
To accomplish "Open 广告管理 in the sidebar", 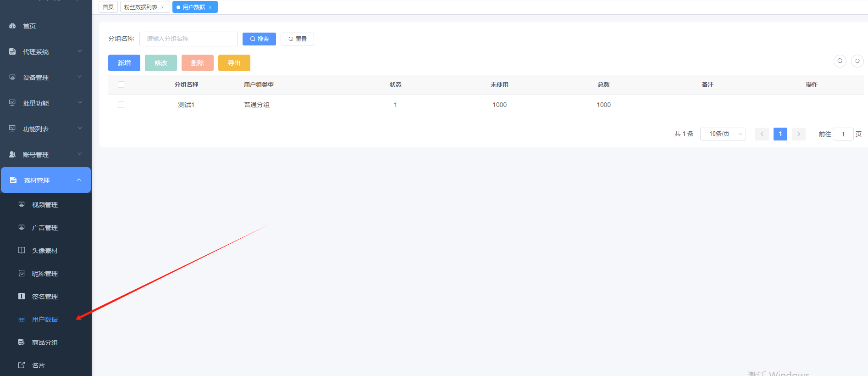I will [45, 228].
